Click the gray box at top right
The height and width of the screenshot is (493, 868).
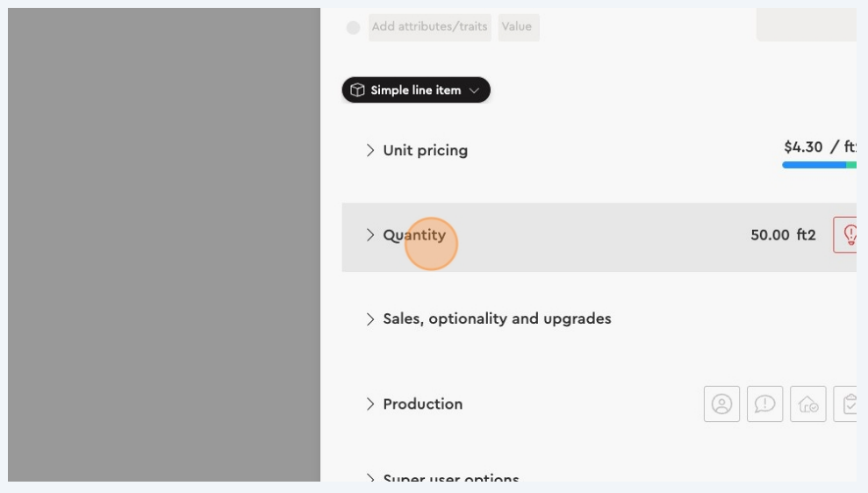tap(806, 25)
